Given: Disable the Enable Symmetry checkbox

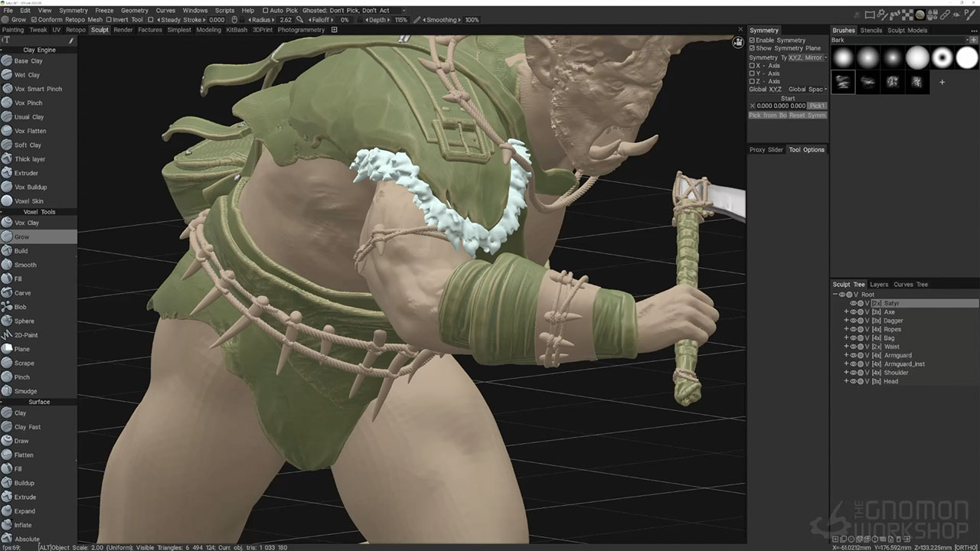Looking at the screenshot, I should [x=752, y=41].
